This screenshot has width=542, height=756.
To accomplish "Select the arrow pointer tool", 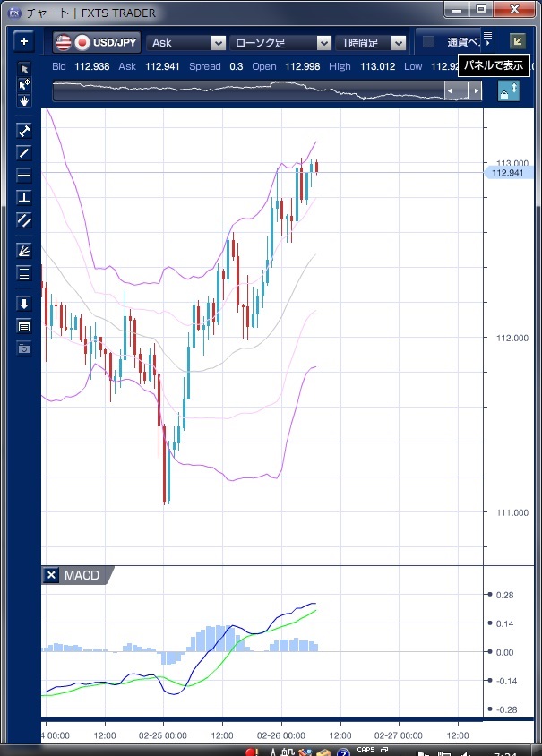I will (24, 69).
